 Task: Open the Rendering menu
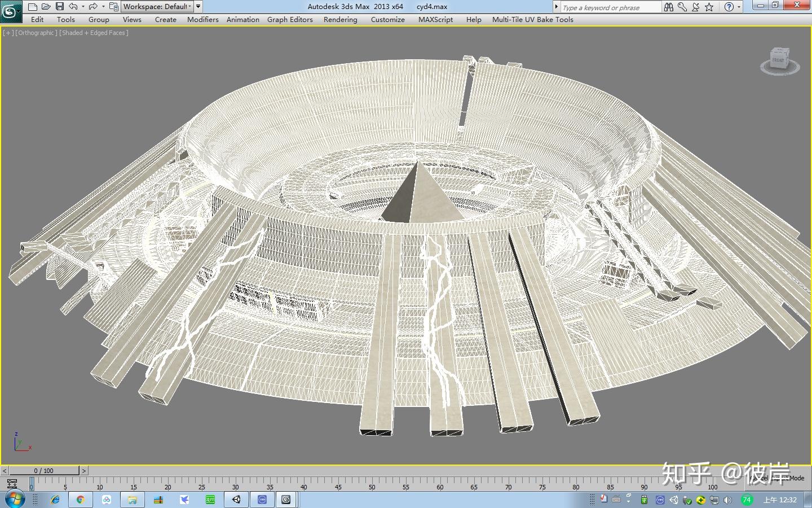coord(341,19)
